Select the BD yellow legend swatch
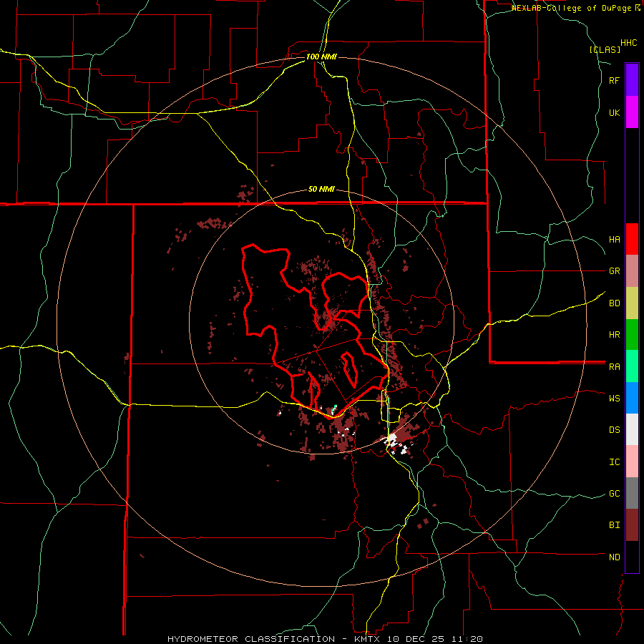644x644 pixels. point(632,303)
